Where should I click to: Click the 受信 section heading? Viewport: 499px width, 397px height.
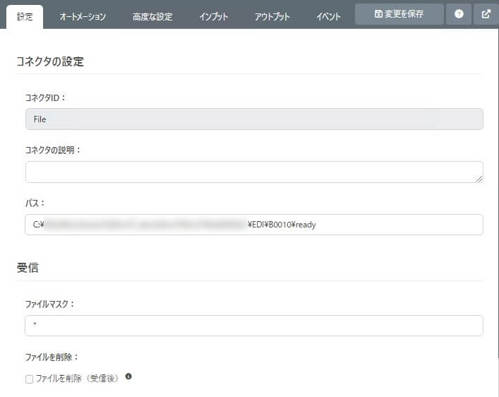click(x=28, y=267)
